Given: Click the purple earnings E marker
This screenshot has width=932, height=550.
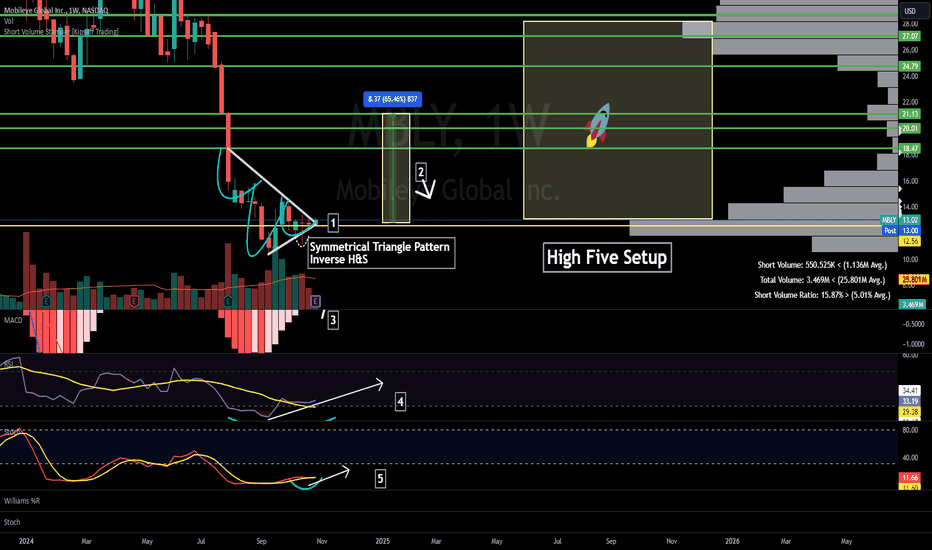Looking at the screenshot, I should point(315,301).
